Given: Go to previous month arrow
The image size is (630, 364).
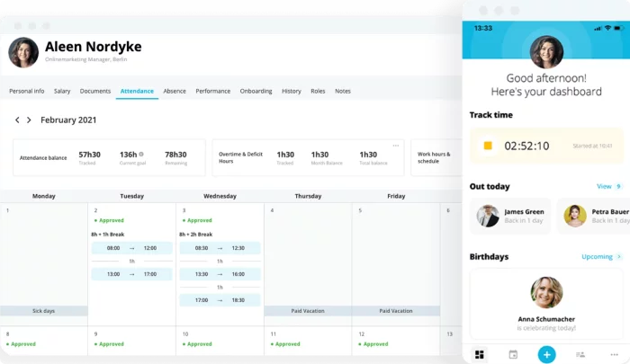Looking at the screenshot, I should pos(17,120).
